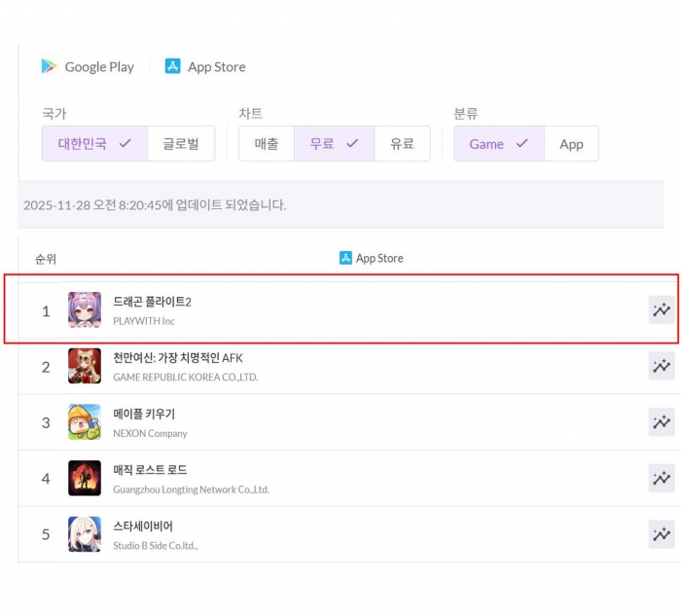Open the 스타세이비어 game title
Screen dimensions: 681x616
143,525
